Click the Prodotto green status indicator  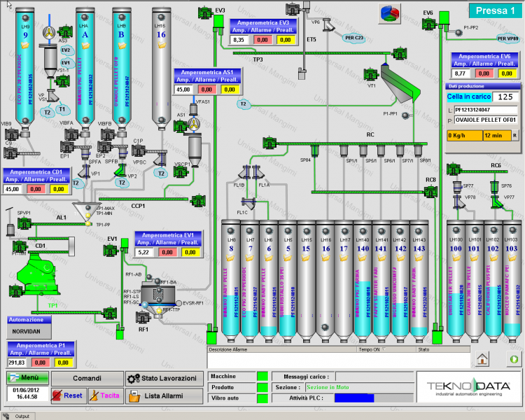pyautogui.click(x=262, y=388)
